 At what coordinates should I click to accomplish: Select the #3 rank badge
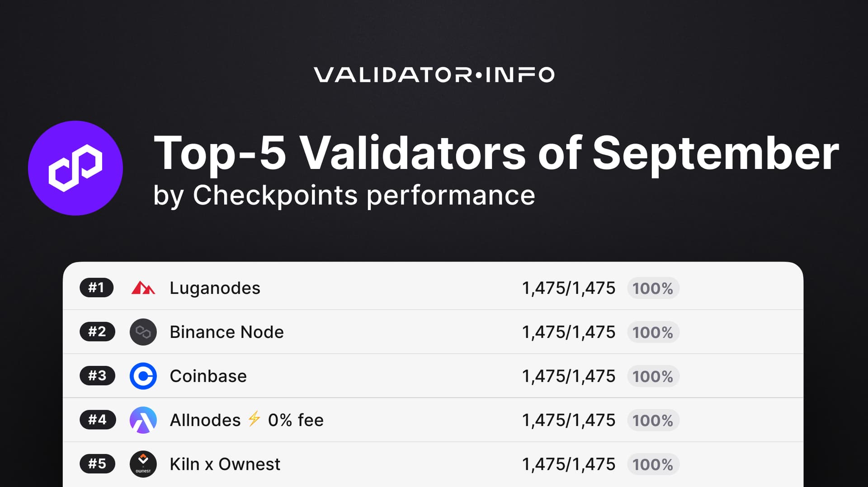pos(97,376)
